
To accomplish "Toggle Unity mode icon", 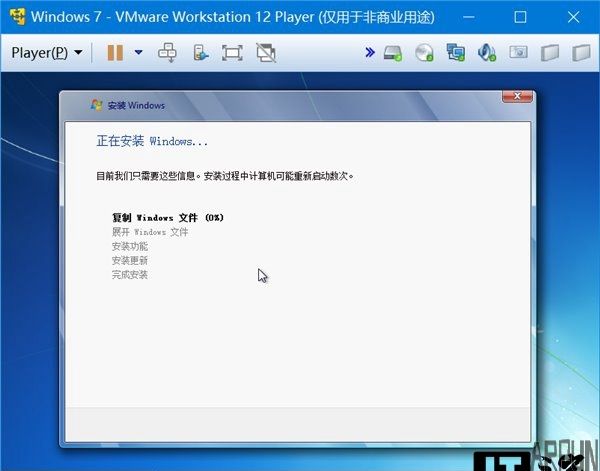I will 266,52.
